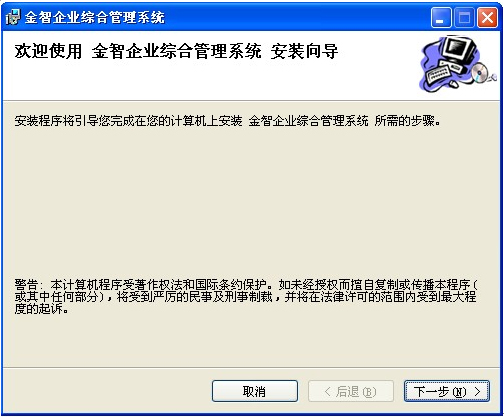
Task: Click the computer monitor in the banner graphic
Action: point(461,50)
